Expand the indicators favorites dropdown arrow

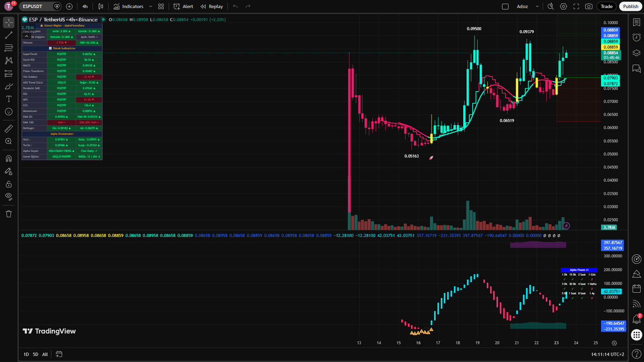pyautogui.click(x=151, y=6)
